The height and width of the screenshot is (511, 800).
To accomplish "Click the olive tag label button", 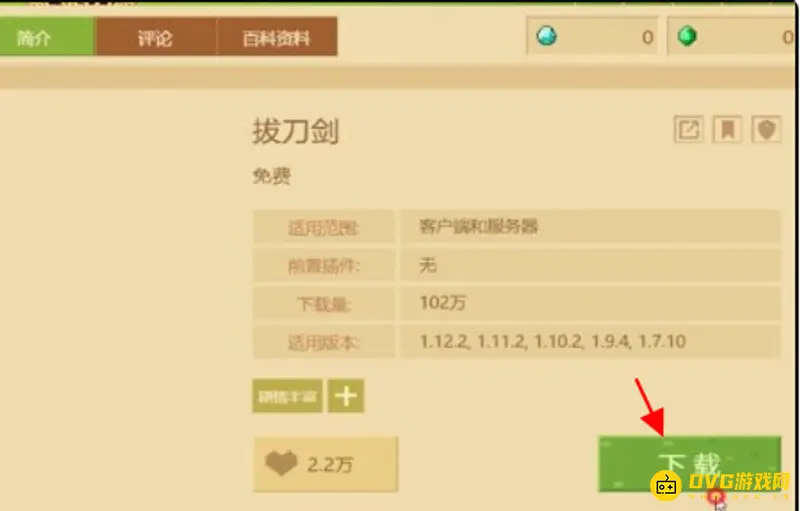I will click(x=287, y=396).
